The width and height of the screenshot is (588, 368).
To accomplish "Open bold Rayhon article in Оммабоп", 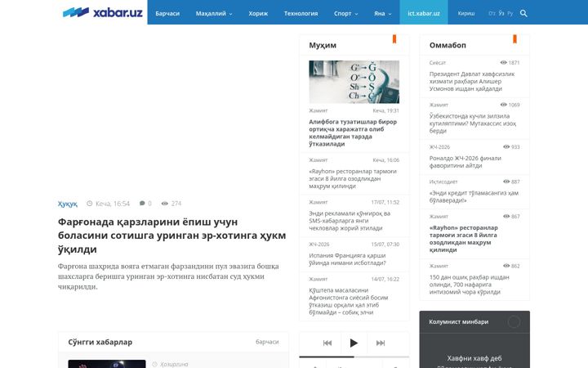I will [x=464, y=239].
